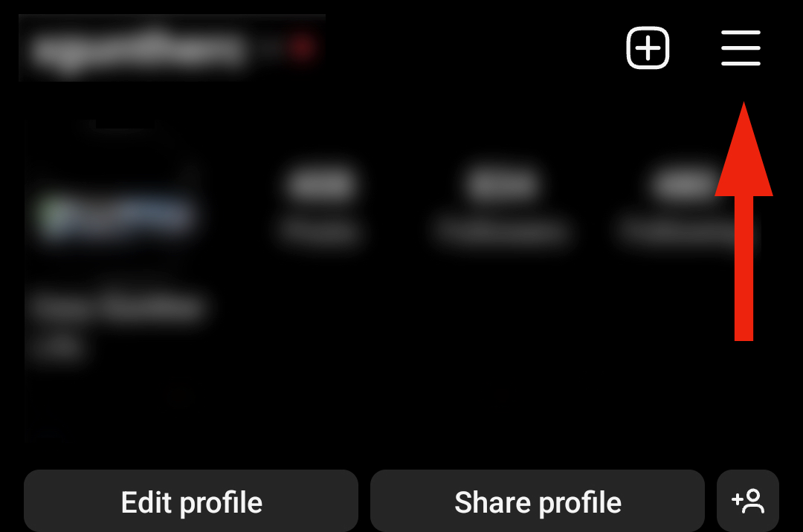Click the red arrow's pointed arrowhead
Viewport: 803px width, 532px height.
pos(744,149)
